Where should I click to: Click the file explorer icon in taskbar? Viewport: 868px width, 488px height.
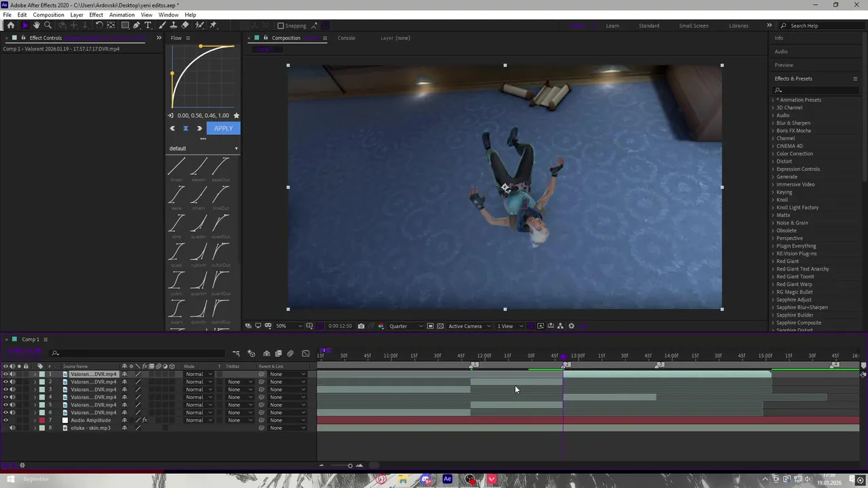pos(403,479)
